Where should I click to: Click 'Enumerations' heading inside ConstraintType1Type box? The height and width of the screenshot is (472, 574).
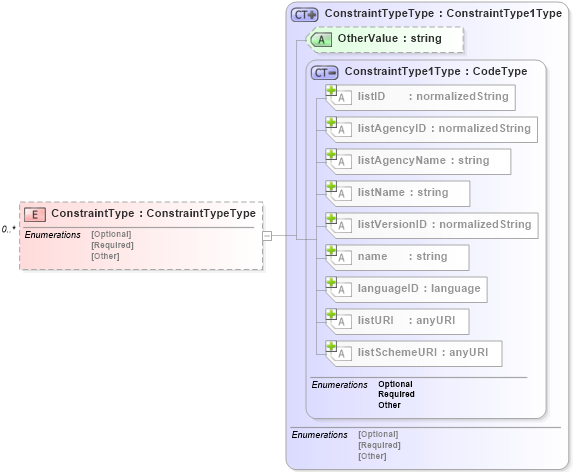click(x=339, y=385)
